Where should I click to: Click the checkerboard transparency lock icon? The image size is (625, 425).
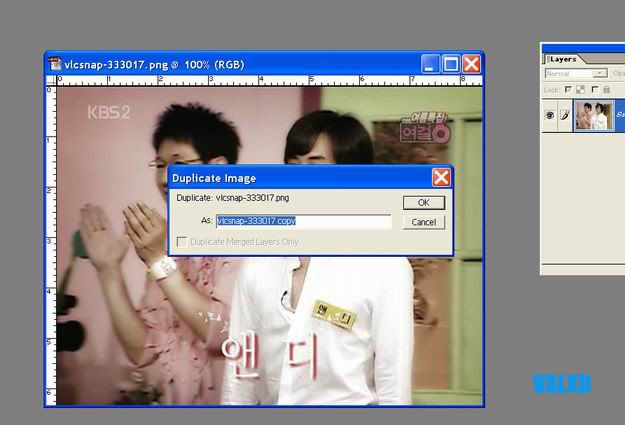(x=580, y=90)
